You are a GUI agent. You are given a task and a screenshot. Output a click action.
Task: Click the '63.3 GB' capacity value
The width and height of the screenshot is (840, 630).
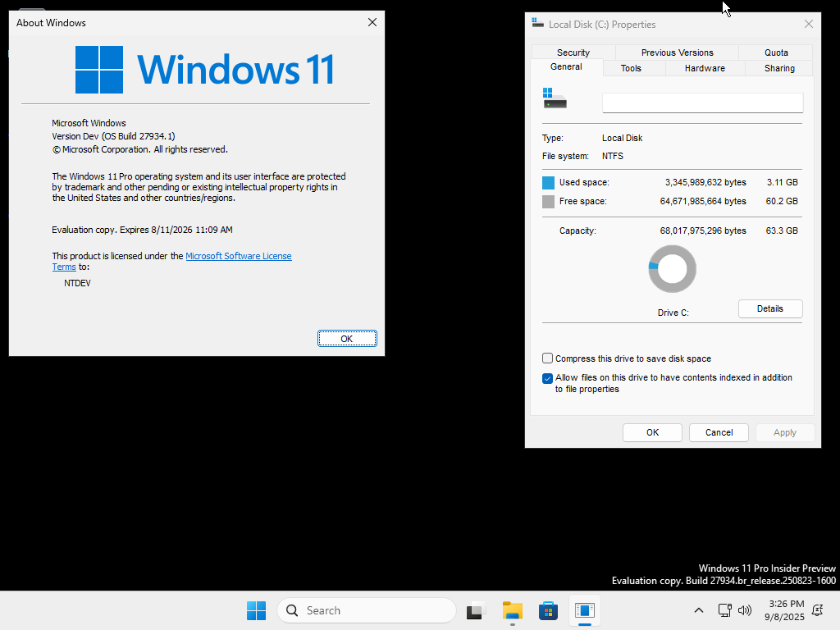pyautogui.click(x=782, y=231)
